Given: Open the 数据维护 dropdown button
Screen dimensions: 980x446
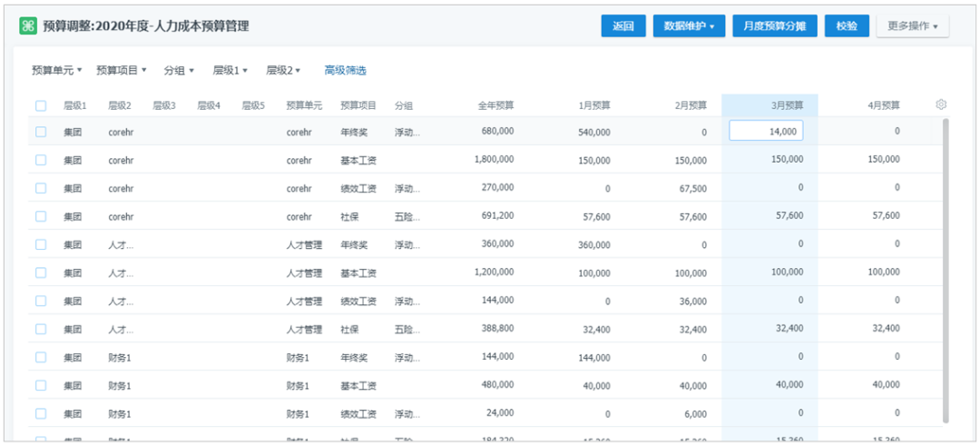Looking at the screenshot, I should coord(690,26).
